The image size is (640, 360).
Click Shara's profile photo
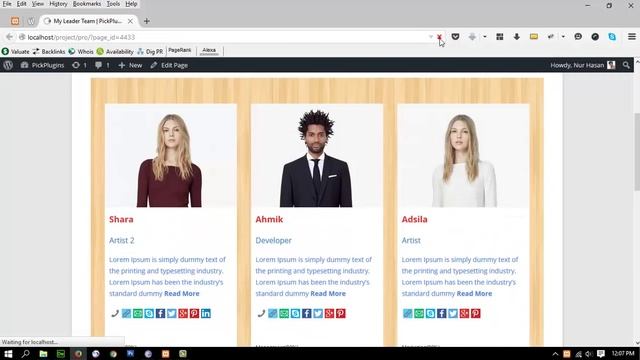pyautogui.click(x=171, y=156)
